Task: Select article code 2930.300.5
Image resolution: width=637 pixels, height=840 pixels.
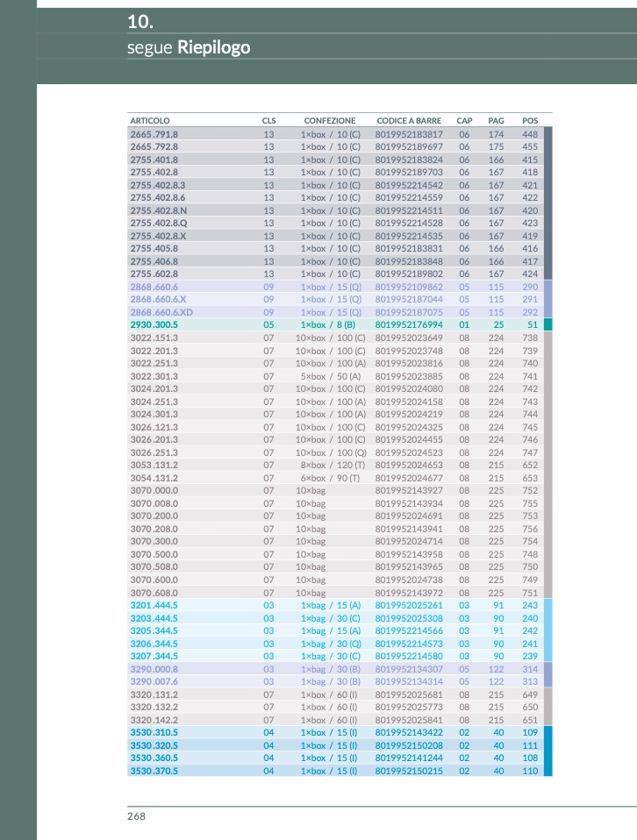Action: [154, 324]
